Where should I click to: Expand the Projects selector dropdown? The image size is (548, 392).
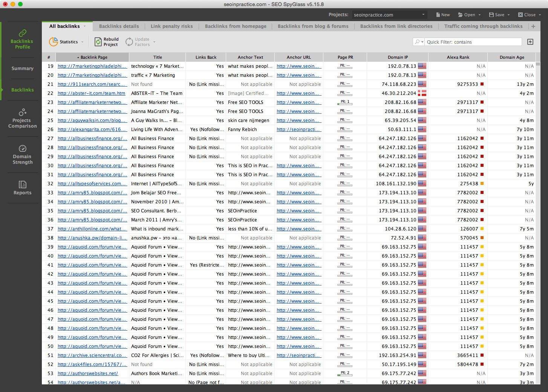click(423, 15)
